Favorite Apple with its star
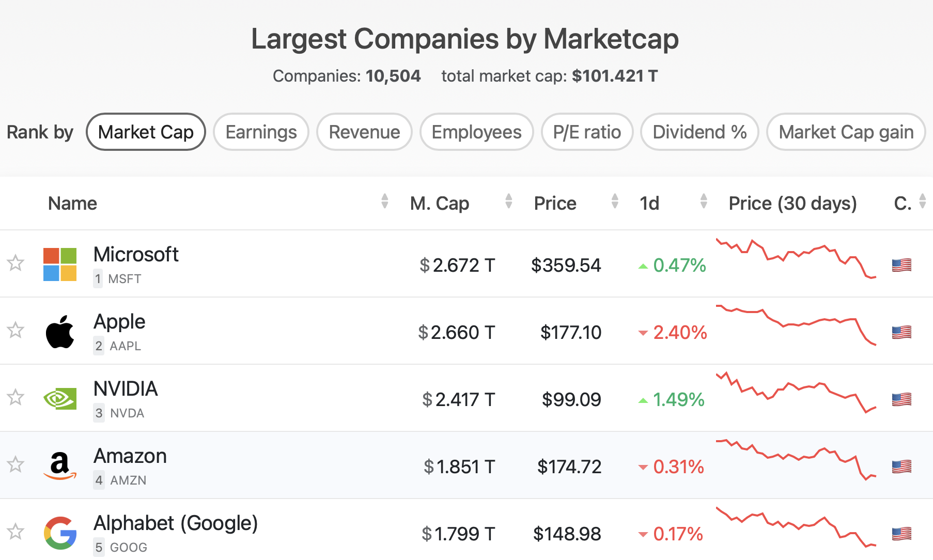 (x=15, y=330)
